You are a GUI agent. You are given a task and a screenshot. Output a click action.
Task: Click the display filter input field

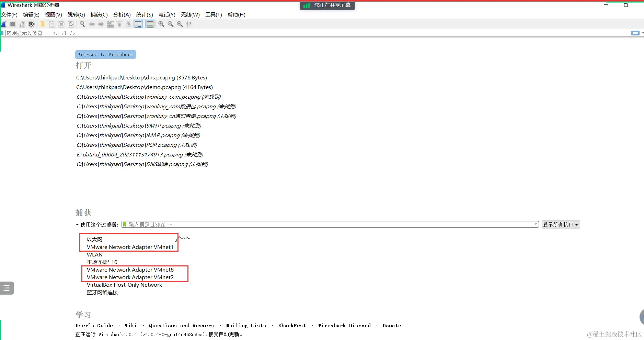coord(318,33)
